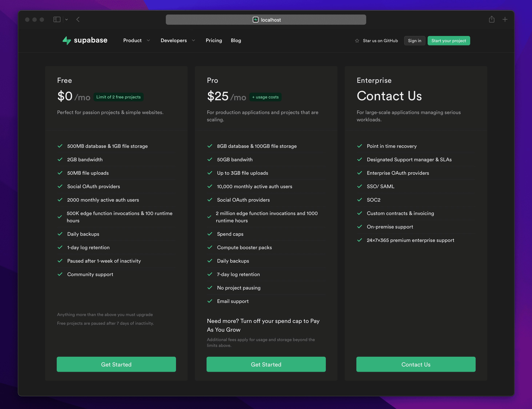
Task: Click the Contact Us enterprise button
Action: click(416, 364)
